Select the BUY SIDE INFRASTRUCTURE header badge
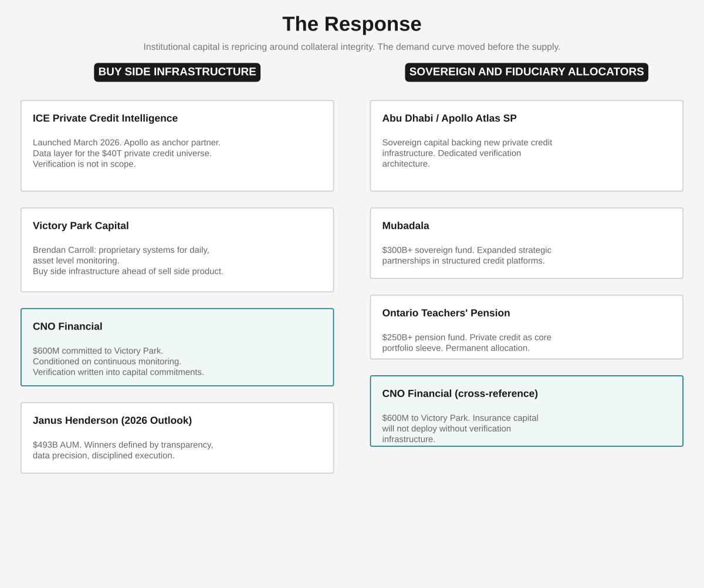 pos(177,72)
